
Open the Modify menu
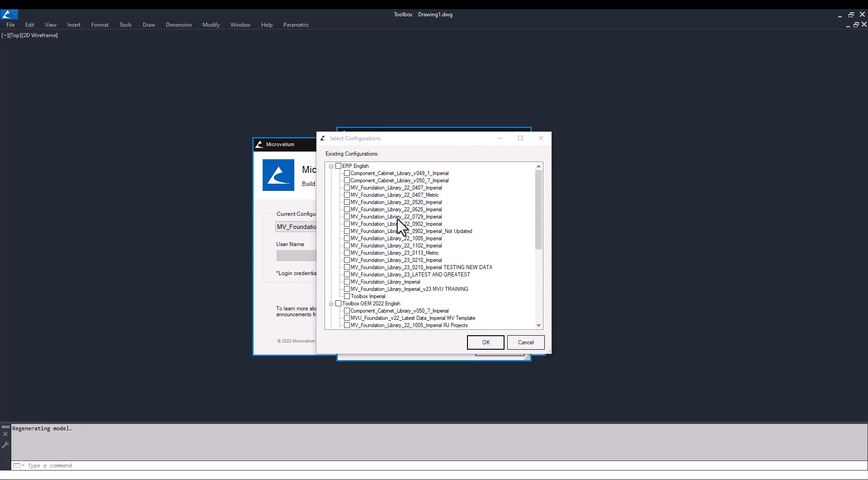pos(211,25)
